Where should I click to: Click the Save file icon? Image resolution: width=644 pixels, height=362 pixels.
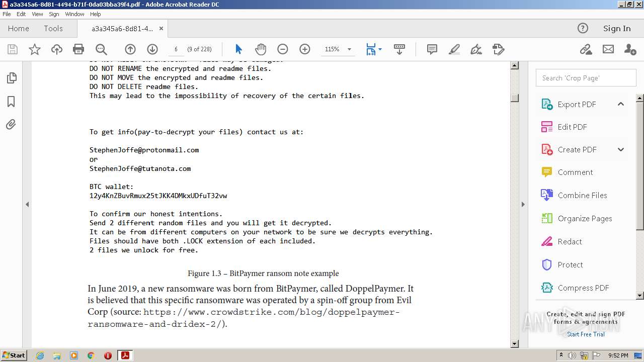[x=13, y=49]
